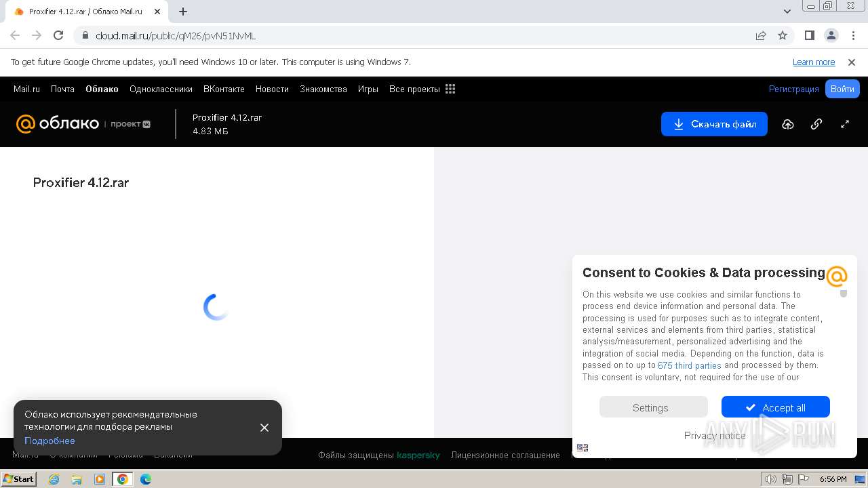Click the Войти button
The image size is (868, 488).
[x=842, y=89]
